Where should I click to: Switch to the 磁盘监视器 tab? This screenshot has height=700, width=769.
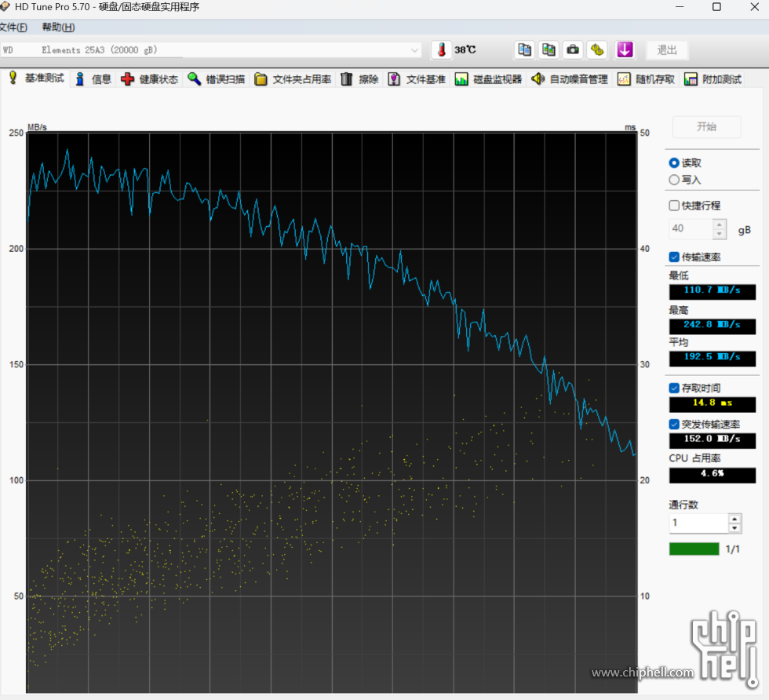click(x=488, y=79)
